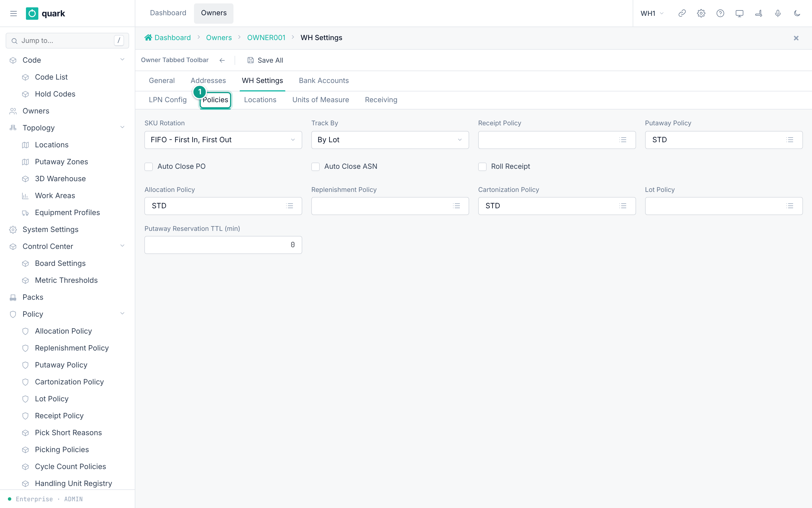
Task: Click the Dashboard home breadcrumb icon
Action: pyautogui.click(x=148, y=38)
